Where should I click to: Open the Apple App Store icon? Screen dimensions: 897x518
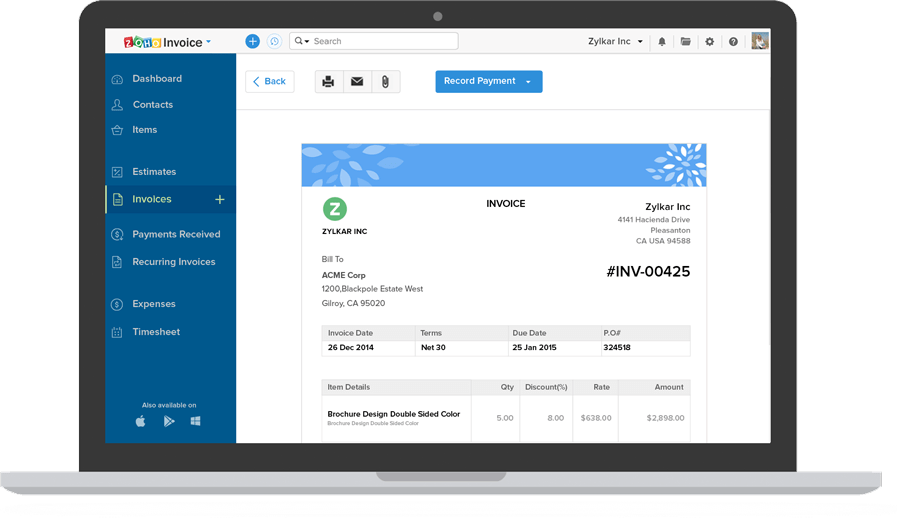[140, 421]
